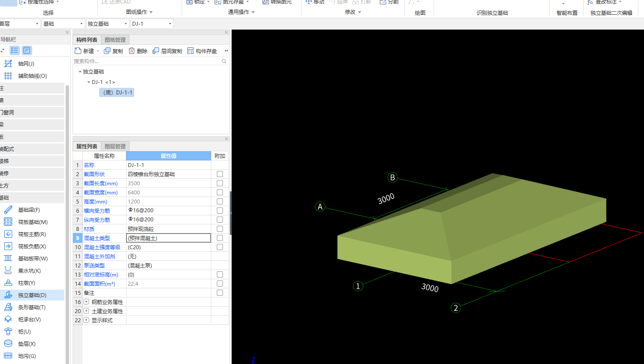Tick the 附加 checkbox for 高度(mm)

tap(220, 201)
